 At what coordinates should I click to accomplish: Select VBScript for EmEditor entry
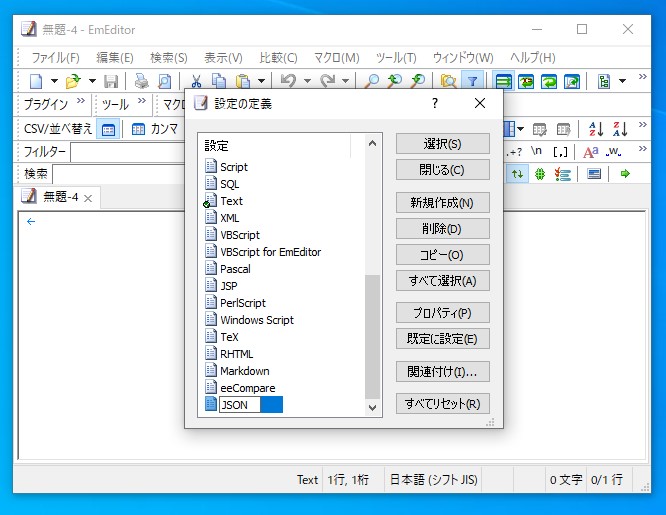pyautogui.click(x=271, y=252)
